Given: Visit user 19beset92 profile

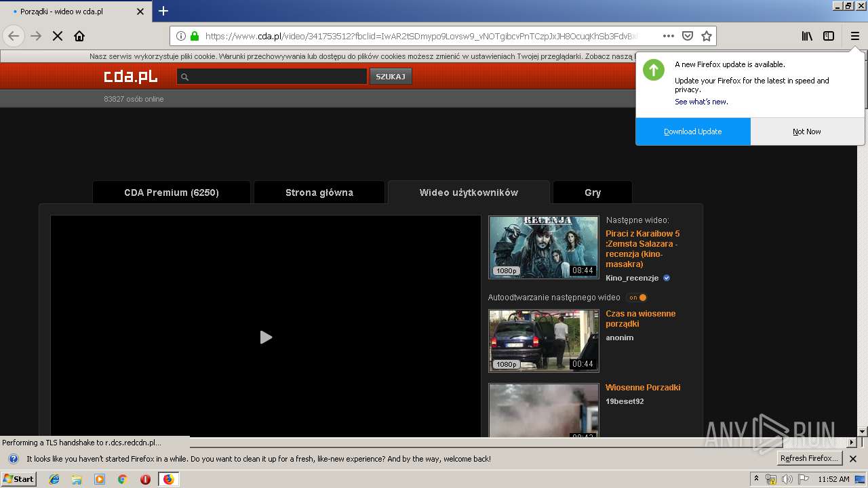Looking at the screenshot, I should pyautogui.click(x=625, y=401).
